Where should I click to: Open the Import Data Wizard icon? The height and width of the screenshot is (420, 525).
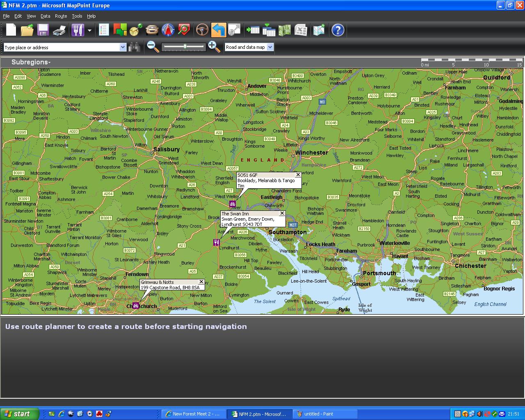(253, 30)
